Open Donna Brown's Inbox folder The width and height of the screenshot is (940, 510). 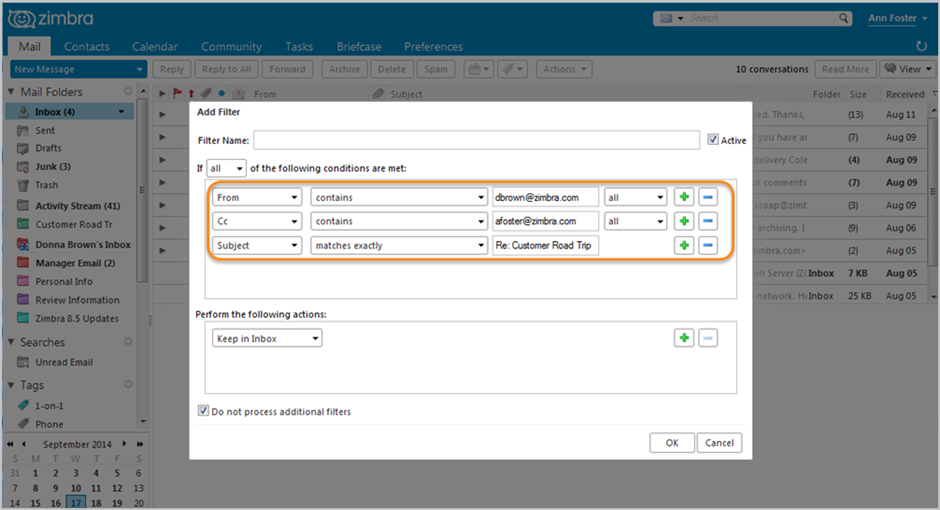point(83,245)
